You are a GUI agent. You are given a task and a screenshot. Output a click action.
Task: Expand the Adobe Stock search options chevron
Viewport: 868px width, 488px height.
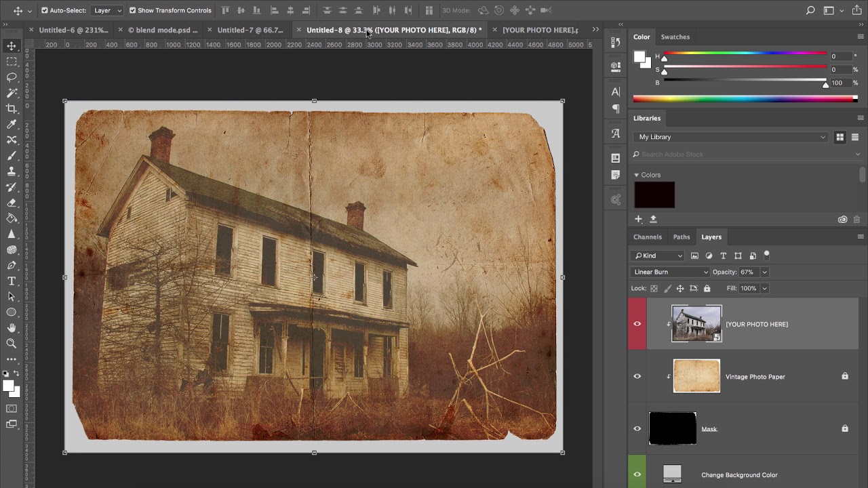click(x=858, y=155)
